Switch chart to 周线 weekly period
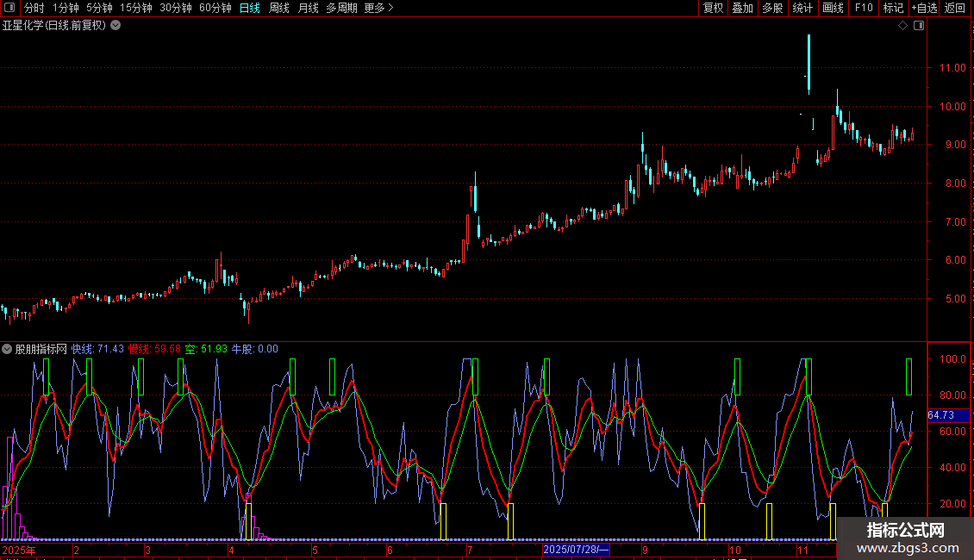The width and height of the screenshot is (974, 560). click(279, 8)
